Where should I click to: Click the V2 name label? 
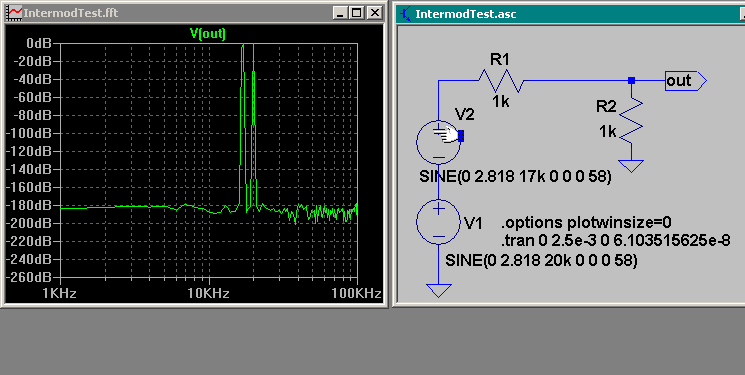tap(464, 114)
